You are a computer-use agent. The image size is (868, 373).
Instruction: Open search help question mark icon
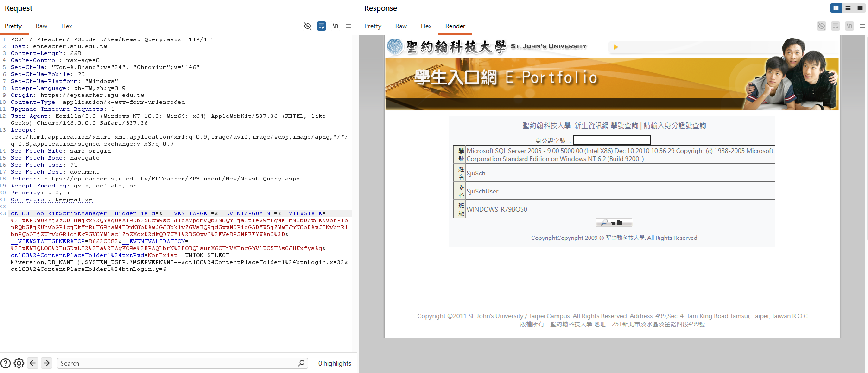point(6,363)
